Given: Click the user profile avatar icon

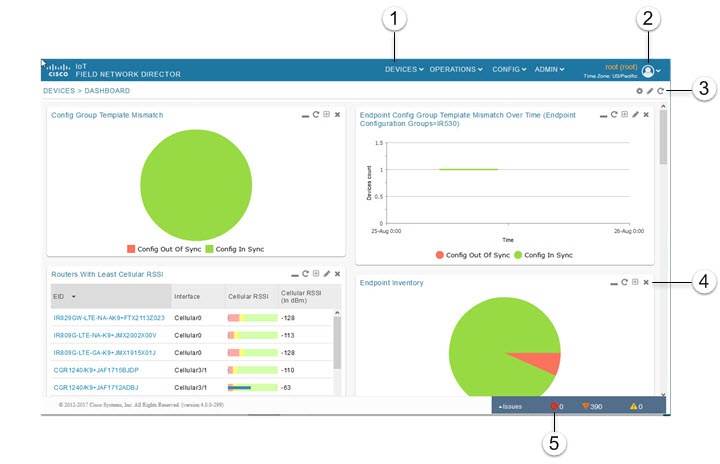Looking at the screenshot, I should tap(648, 71).
